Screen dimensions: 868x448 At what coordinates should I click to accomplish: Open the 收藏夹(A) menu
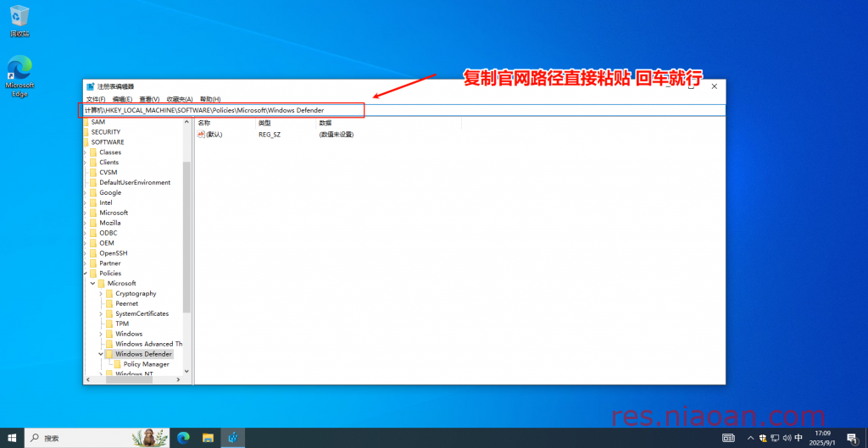pos(180,99)
